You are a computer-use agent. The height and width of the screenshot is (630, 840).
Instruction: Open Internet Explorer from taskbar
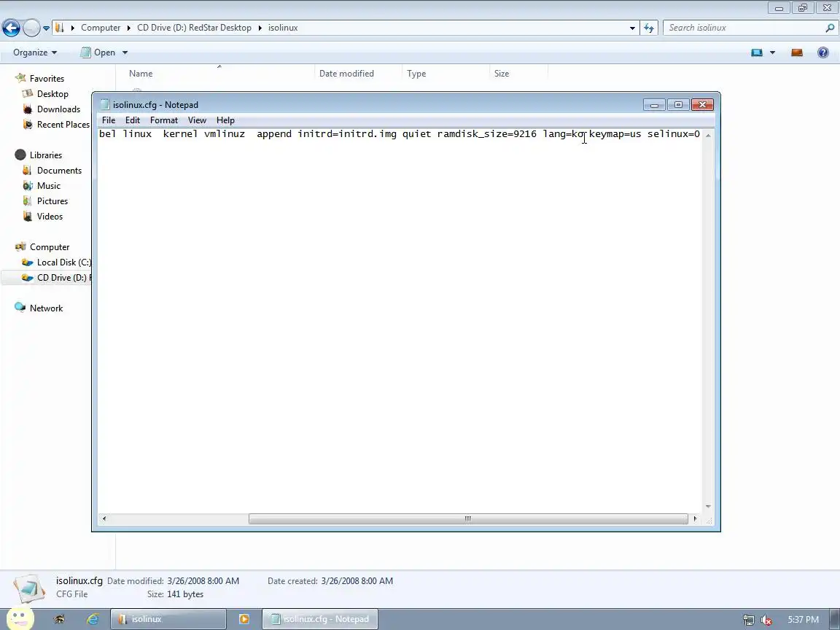pyautogui.click(x=93, y=619)
